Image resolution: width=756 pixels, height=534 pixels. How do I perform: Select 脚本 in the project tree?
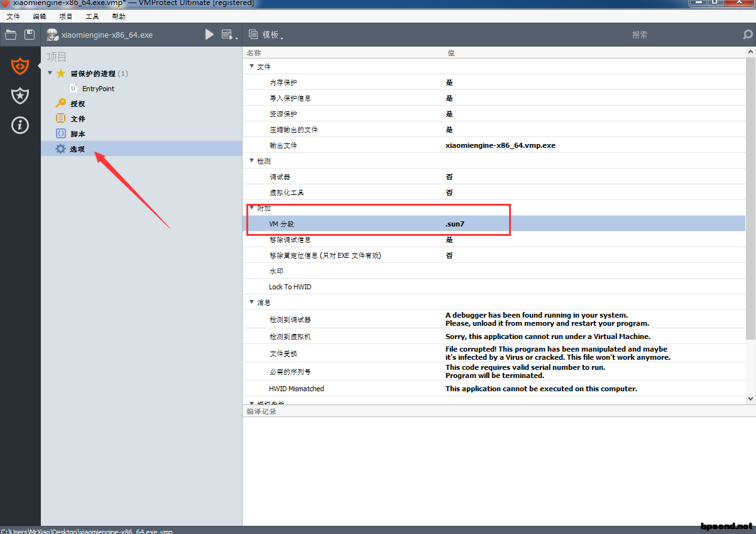pyautogui.click(x=78, y=134)
